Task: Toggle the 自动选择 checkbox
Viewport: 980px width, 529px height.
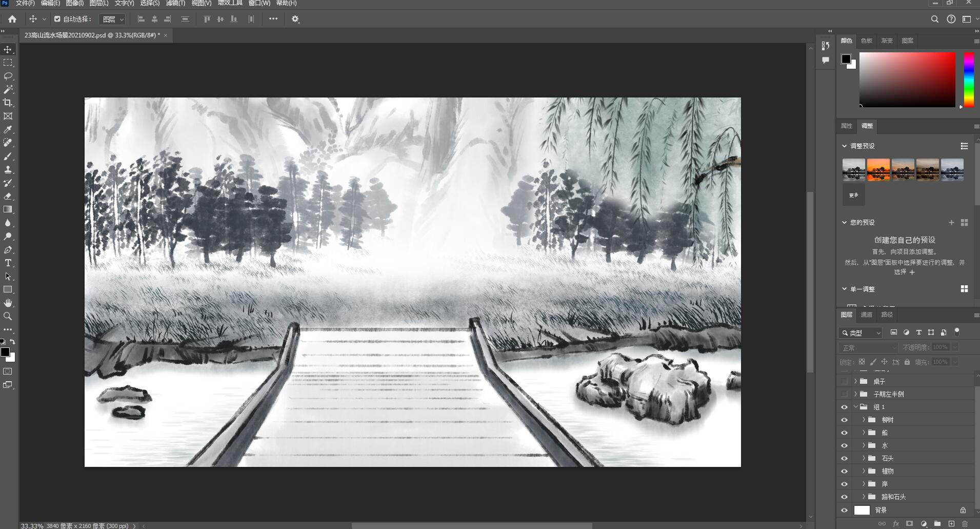Action: click(x=57, y=19)
